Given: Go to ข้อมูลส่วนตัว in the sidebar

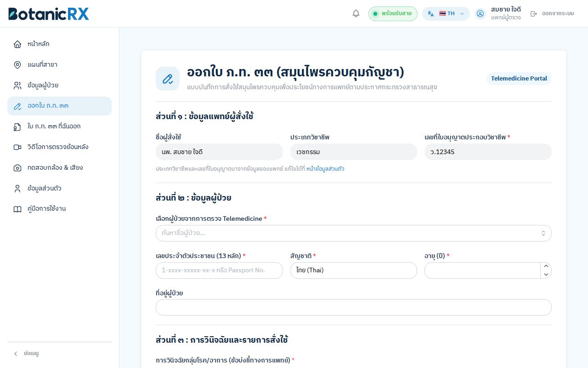Looking at the screenshot, I should (59, 189).
